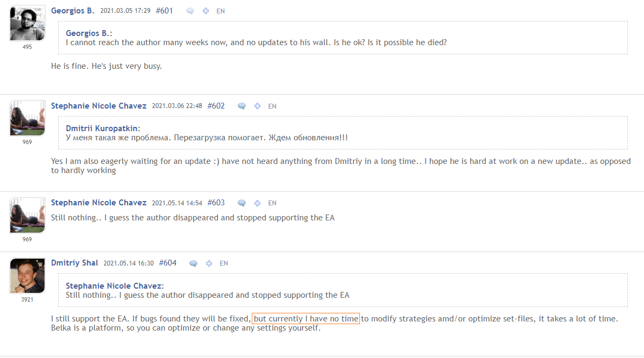Open Georgios B. profile link on #601
644x358 pixels.
click(x=73, y=11)
